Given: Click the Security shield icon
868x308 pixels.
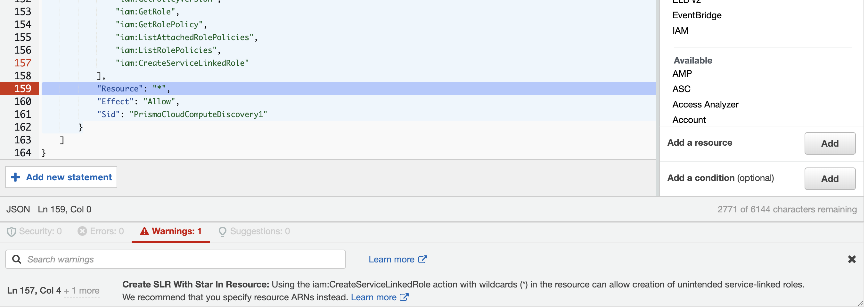Looking at the screenshot, I should click(12, 232).
